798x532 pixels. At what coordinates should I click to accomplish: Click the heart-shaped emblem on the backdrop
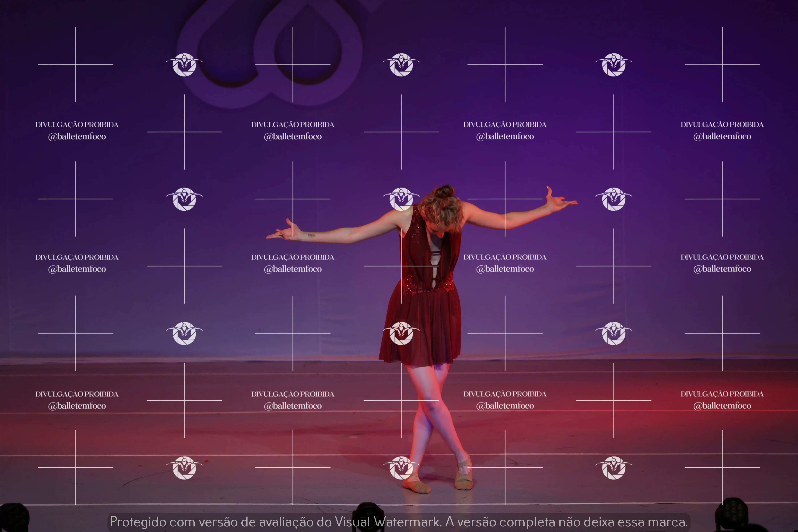point(270,54)
